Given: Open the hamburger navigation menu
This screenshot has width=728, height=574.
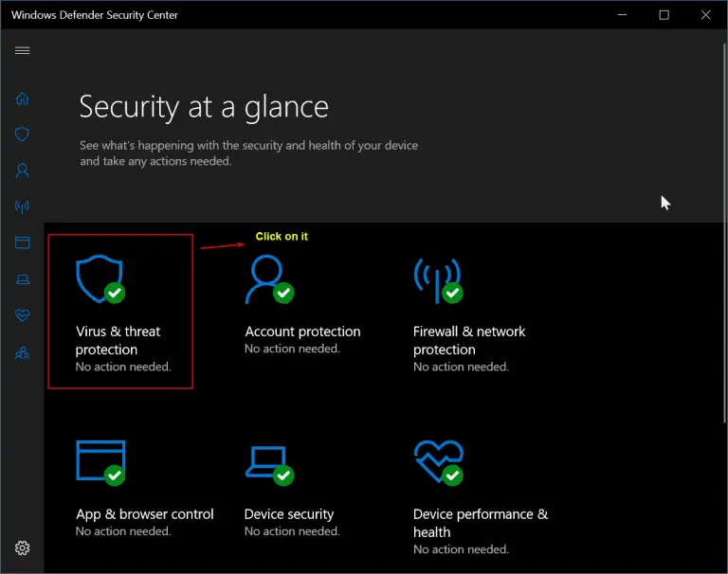Looking at the screenshot, I should click(23, 50).
